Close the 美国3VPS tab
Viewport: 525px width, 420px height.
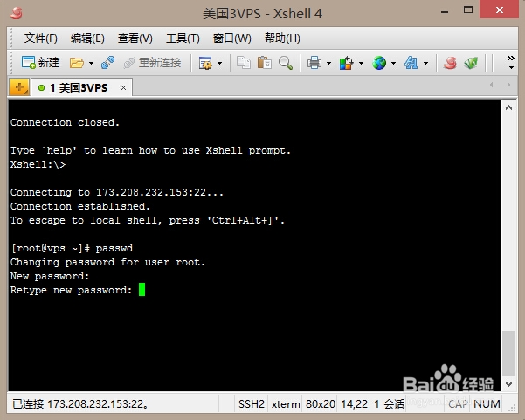(123, 87)
